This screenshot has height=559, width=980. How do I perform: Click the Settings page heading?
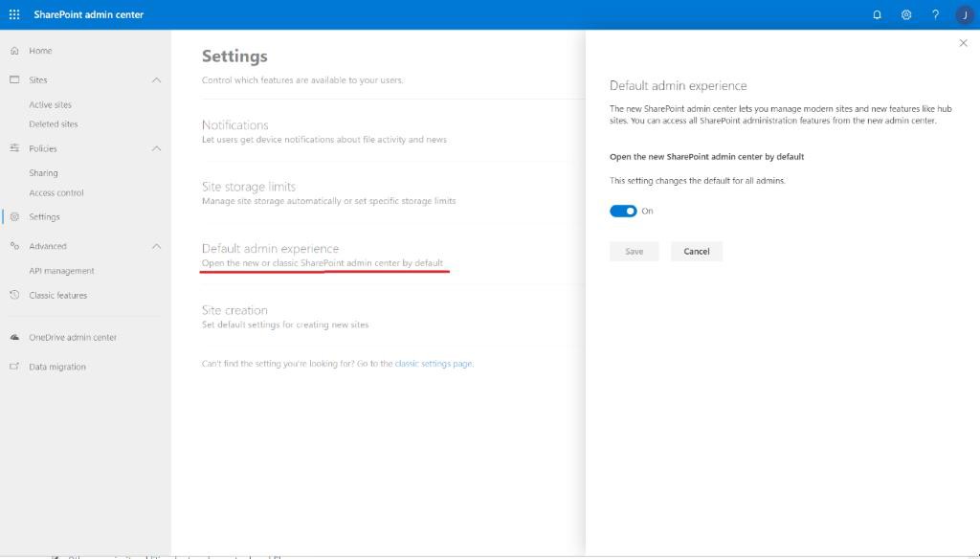coord(234,56)
